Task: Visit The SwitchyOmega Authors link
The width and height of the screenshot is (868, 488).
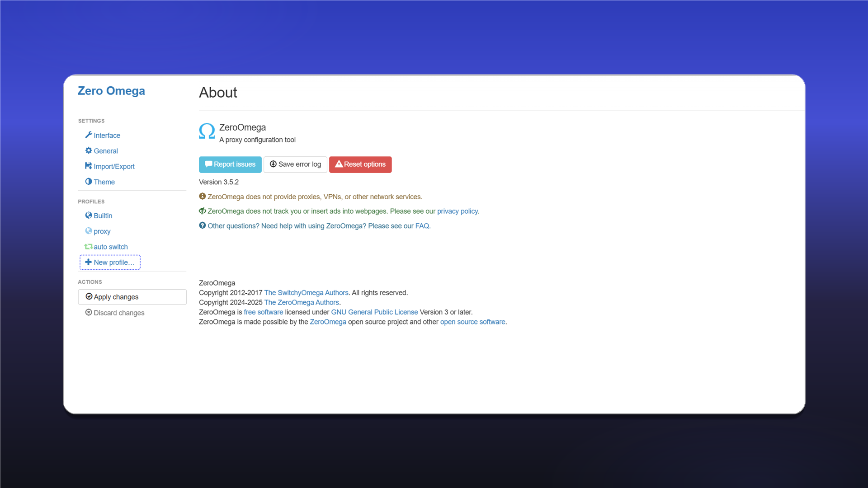Action: (x=306, y=293)
